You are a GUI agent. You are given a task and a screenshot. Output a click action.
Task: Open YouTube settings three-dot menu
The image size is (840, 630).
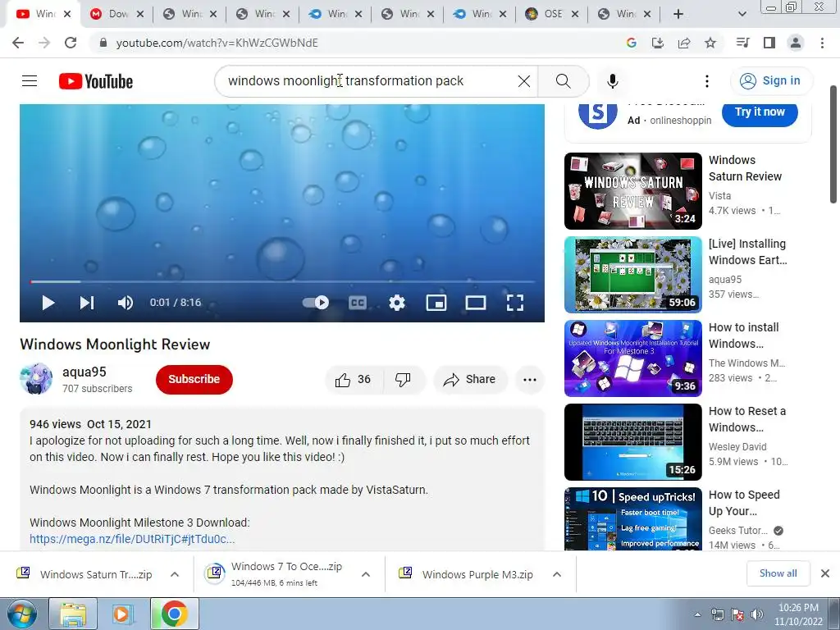707,81
